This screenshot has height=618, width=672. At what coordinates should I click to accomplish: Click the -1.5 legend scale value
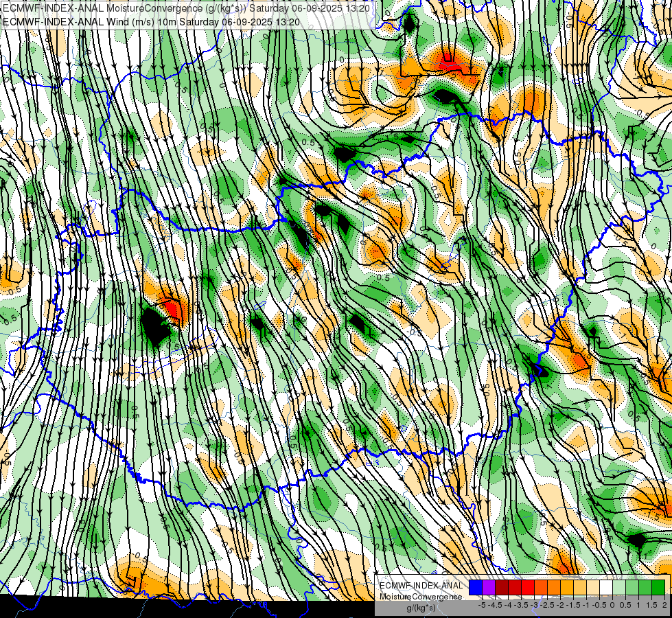coord(573,605)
